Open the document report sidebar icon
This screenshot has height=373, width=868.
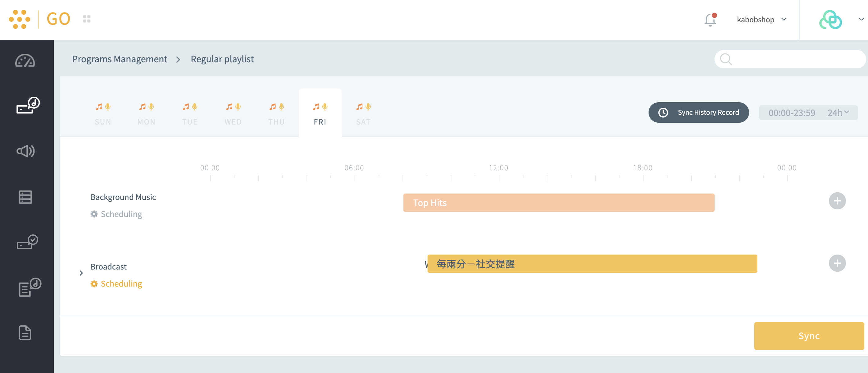coord(25,333)
